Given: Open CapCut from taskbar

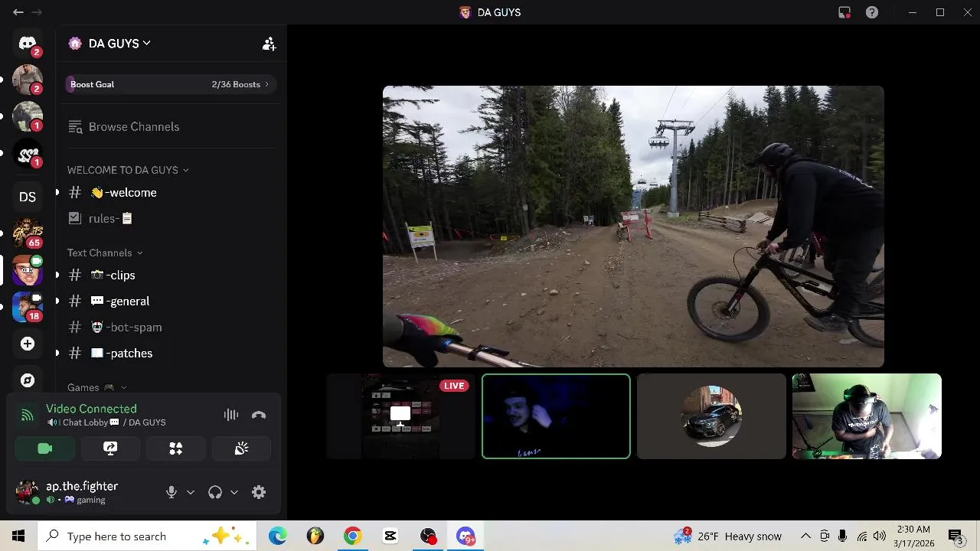Looking at the screenshot, I should click(390, 536).
